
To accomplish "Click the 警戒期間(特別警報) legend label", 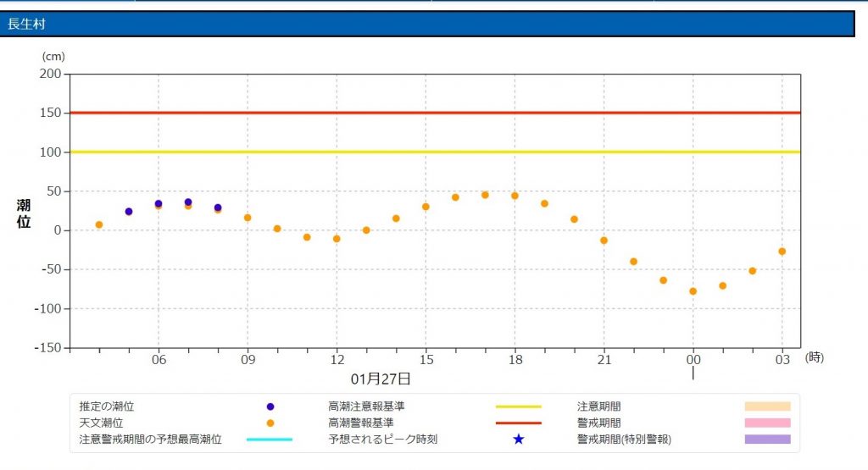I will point(624,440).
